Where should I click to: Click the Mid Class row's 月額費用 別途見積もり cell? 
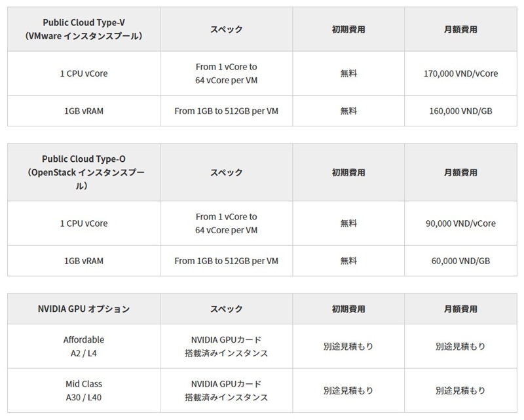click(x=460, y=391)
